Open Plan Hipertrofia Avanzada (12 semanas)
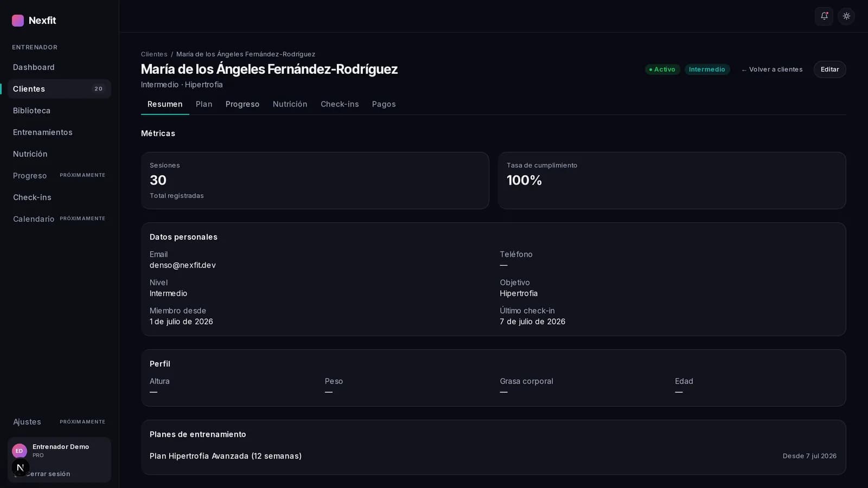 [x=226, y=456]
